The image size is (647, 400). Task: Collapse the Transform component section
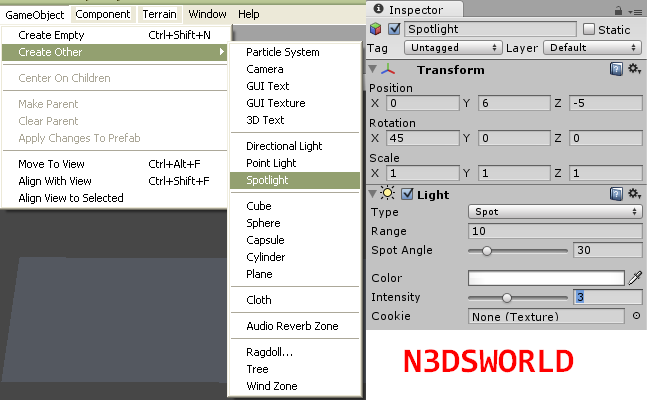[374, 70]
